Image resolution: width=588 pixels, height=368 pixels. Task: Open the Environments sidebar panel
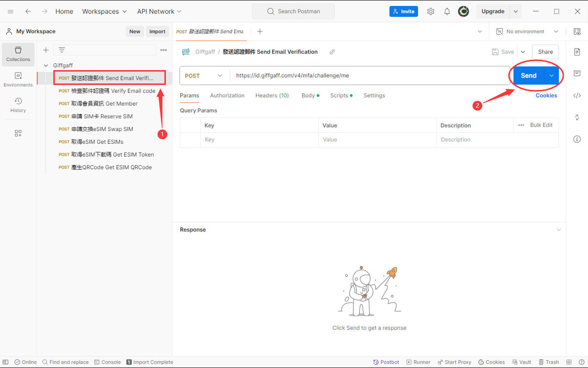(x=18, y=79)
